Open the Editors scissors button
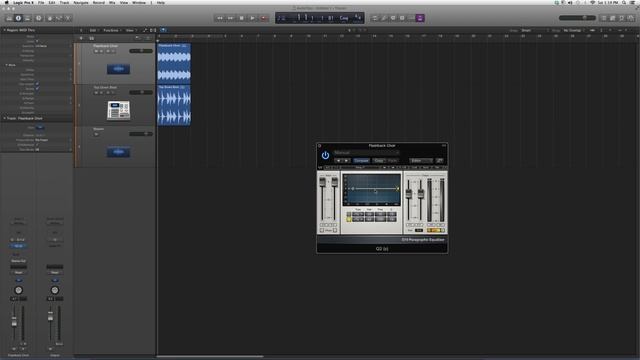The width and height of the screenshot is (640, 360). 68,18
